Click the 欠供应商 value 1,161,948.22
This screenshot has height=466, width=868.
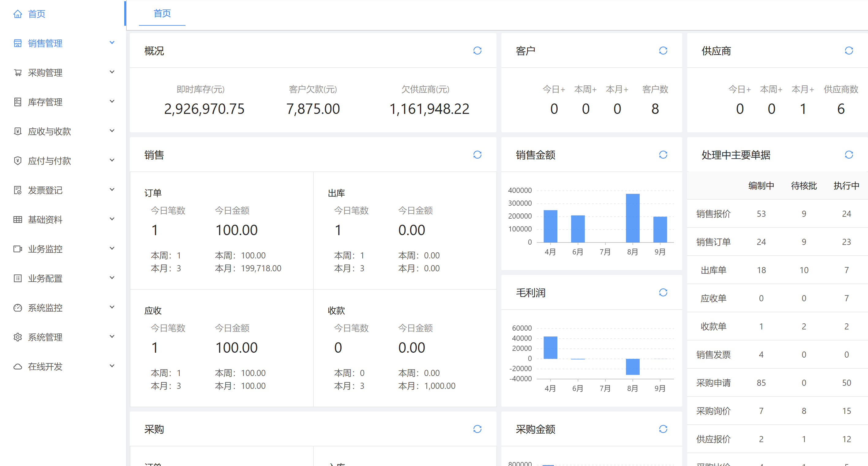coord(429,109)
